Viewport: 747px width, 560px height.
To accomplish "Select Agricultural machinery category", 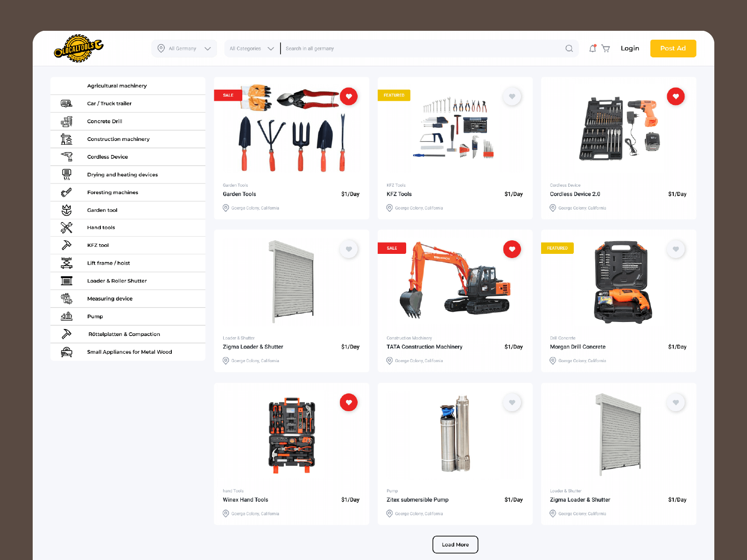I will click(117, 86).
